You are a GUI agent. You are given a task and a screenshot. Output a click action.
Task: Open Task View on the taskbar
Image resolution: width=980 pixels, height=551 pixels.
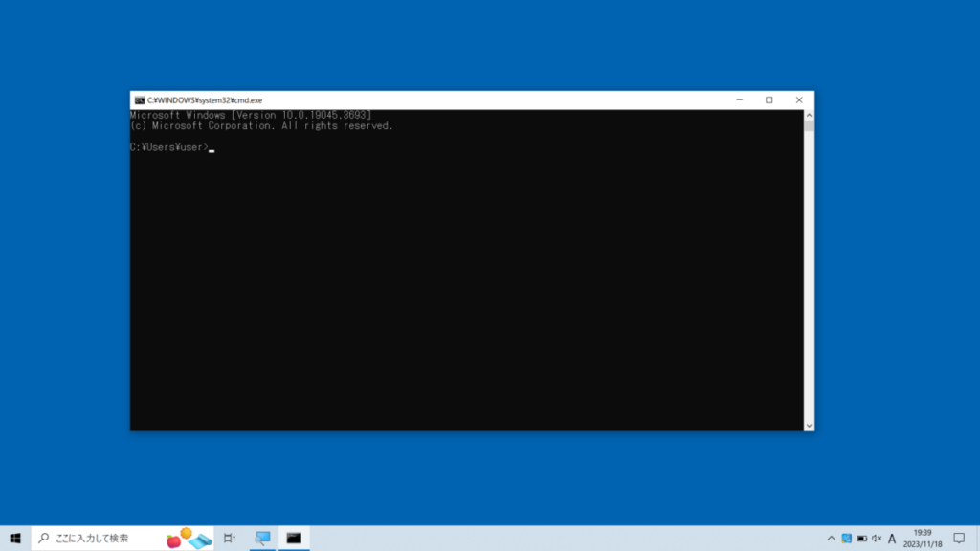pos(230,538)
